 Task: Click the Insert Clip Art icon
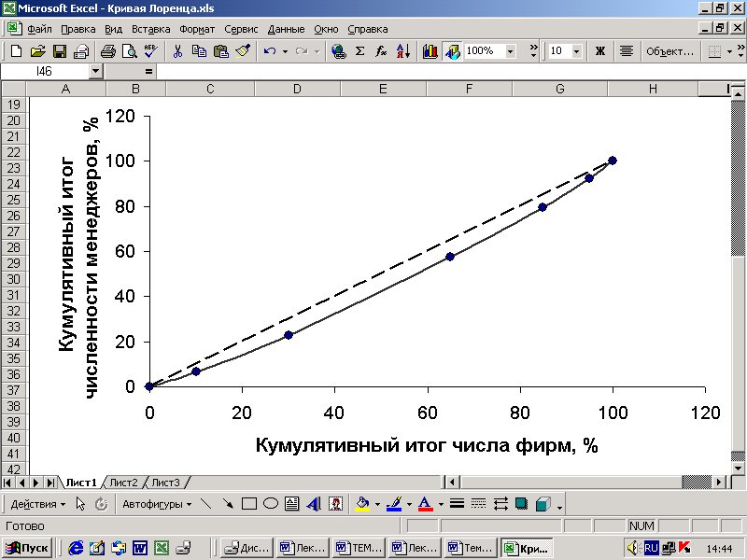point(336,504)
